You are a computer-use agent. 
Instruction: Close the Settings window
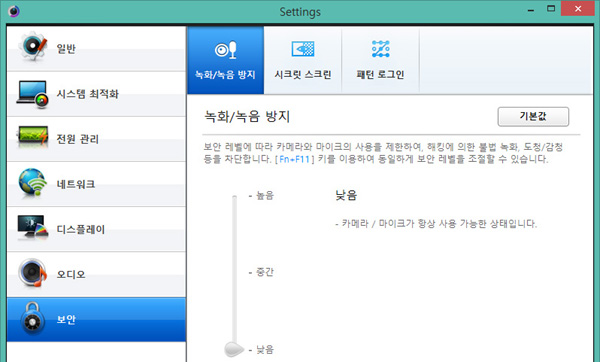(578, 8)
